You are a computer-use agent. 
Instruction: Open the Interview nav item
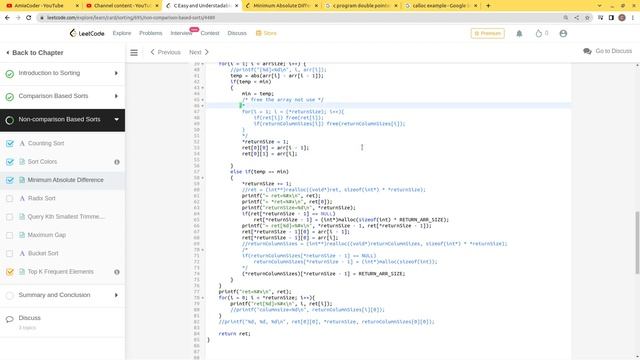pyautogui.click(x=181, y=33)
